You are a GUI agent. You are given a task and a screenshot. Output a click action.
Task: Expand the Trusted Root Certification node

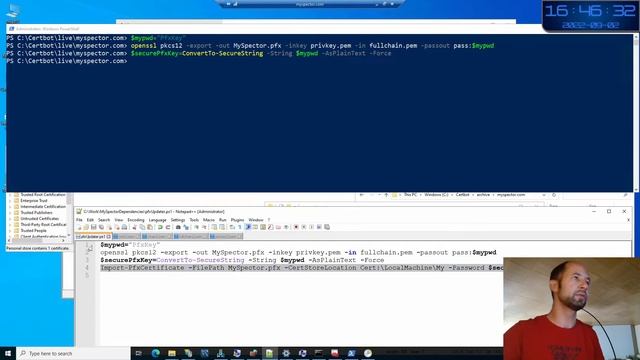(10, 195)
